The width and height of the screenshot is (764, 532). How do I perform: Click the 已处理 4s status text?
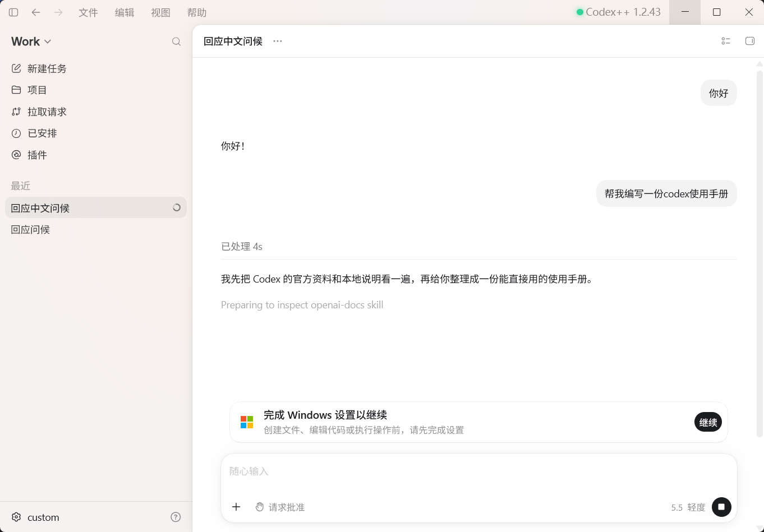(x=242, y=246)
